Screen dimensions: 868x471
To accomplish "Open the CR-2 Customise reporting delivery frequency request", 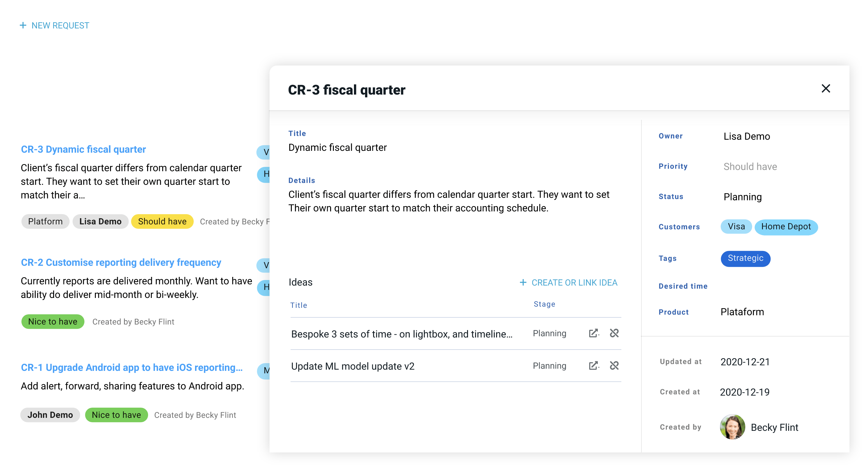I will tap(121, 262).
